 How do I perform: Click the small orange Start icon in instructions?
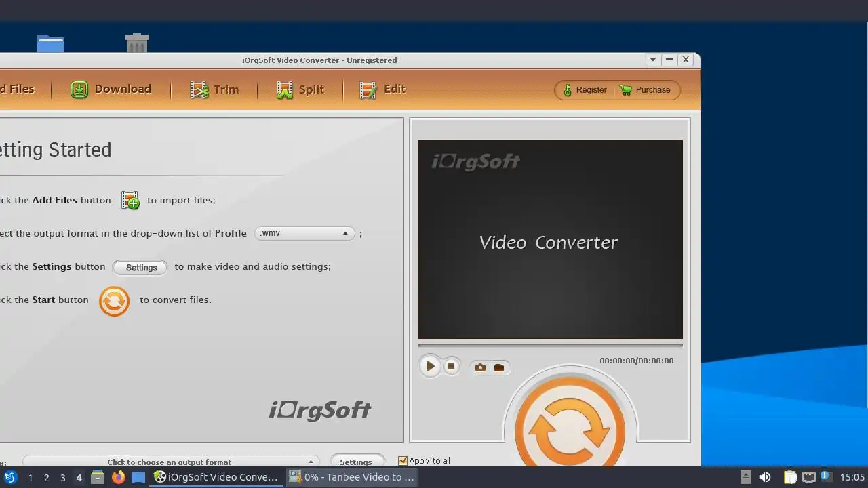[x=114, y=301]
